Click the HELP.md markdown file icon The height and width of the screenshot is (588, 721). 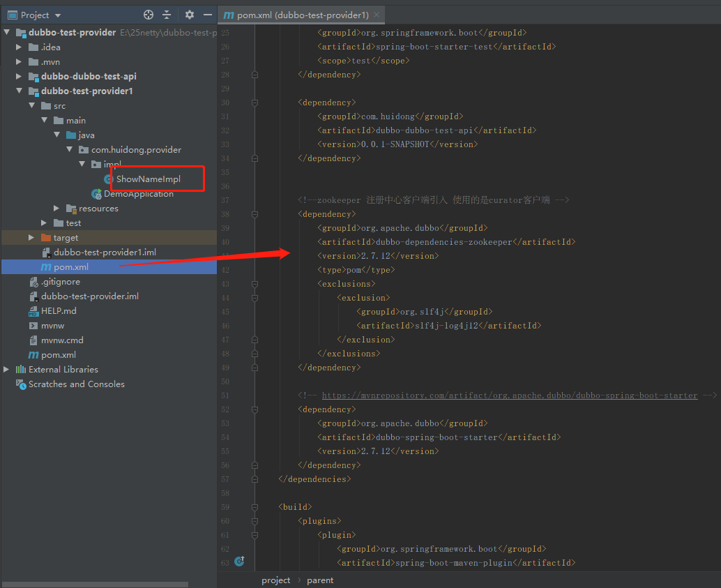coord(33,312)
